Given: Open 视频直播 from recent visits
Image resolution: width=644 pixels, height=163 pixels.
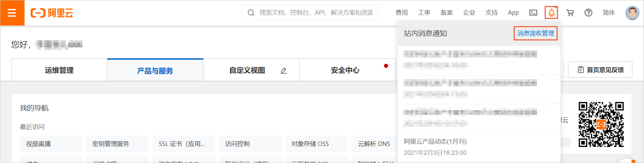Looking at the screenshot, I should (51, 144).
